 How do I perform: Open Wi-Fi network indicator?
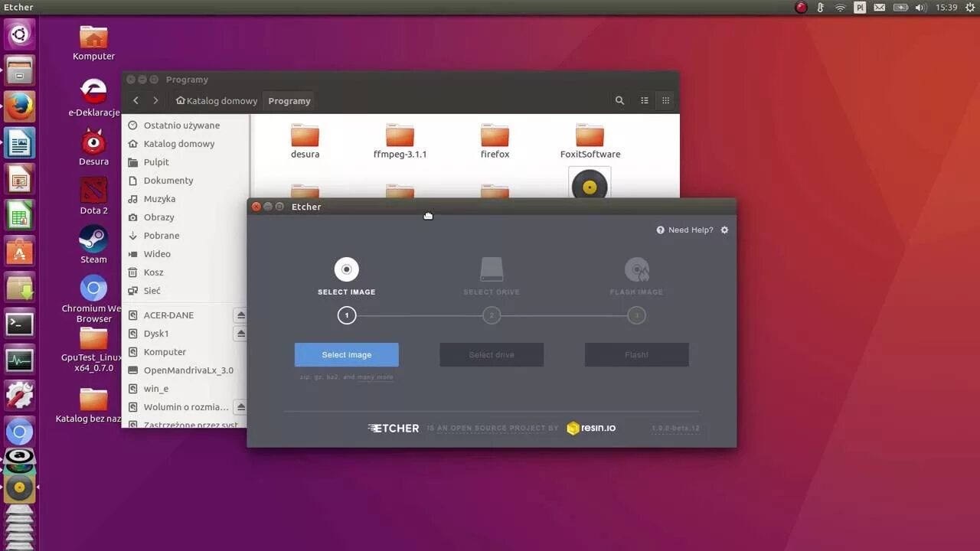[x=840, y=7]
